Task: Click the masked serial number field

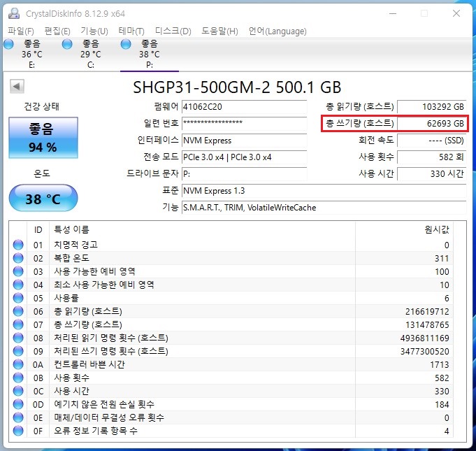Action: point(244,123)
